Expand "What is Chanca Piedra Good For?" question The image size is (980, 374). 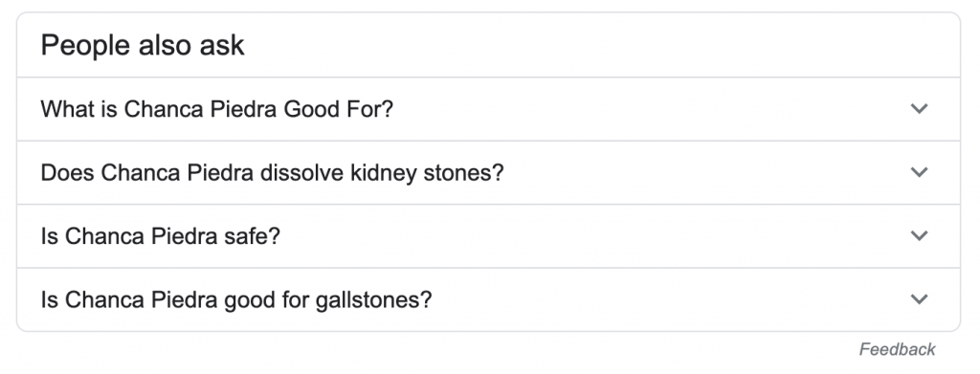(488, 109)
